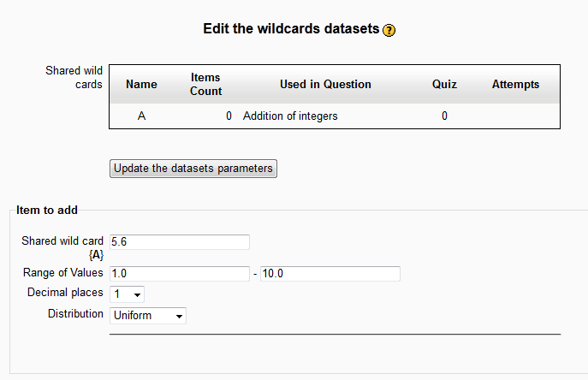Click the maximum range field showing 10.0
The width and height of the screenshot is (588, 380).
pyautogui.click(x=330, y=273)
